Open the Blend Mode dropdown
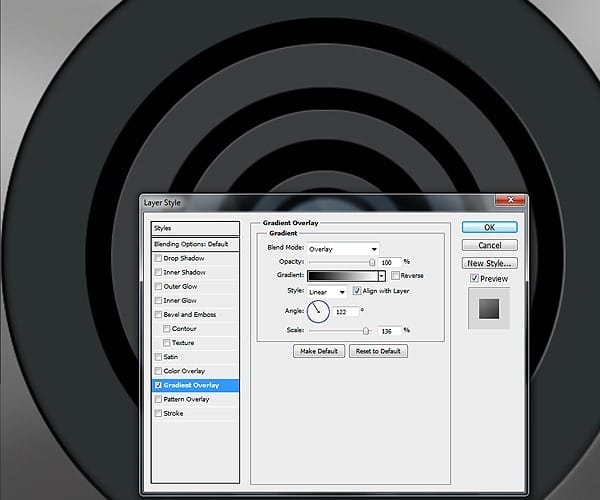Image resolution: width=600 pixels, height=500 pixels. [343, 249]
